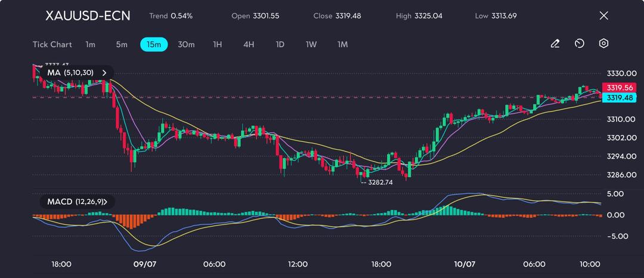Change timeframe to 4H

249,44
